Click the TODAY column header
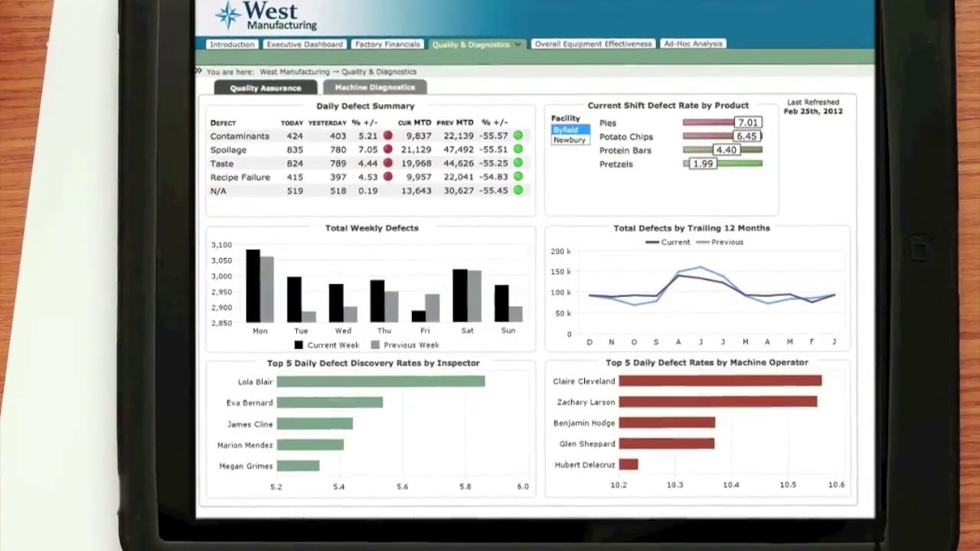The height and width of the screenshot is (551, 980). (292, 123)
